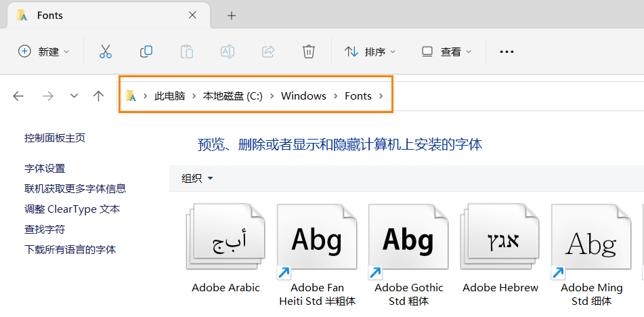Open the three-dot more options menu
Image resolution: width=644 pixels, height=317 pixels.
click(x=507, y=51)
